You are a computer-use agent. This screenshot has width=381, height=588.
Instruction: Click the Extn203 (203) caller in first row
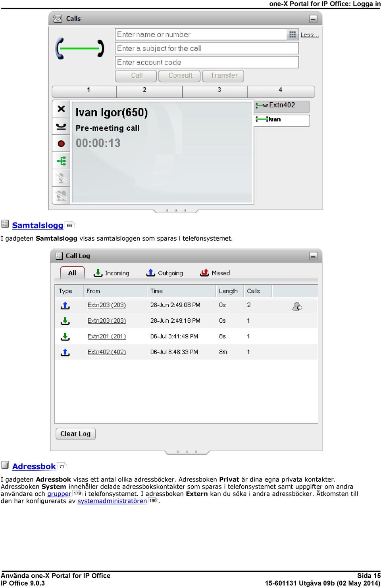pos(107,305)
